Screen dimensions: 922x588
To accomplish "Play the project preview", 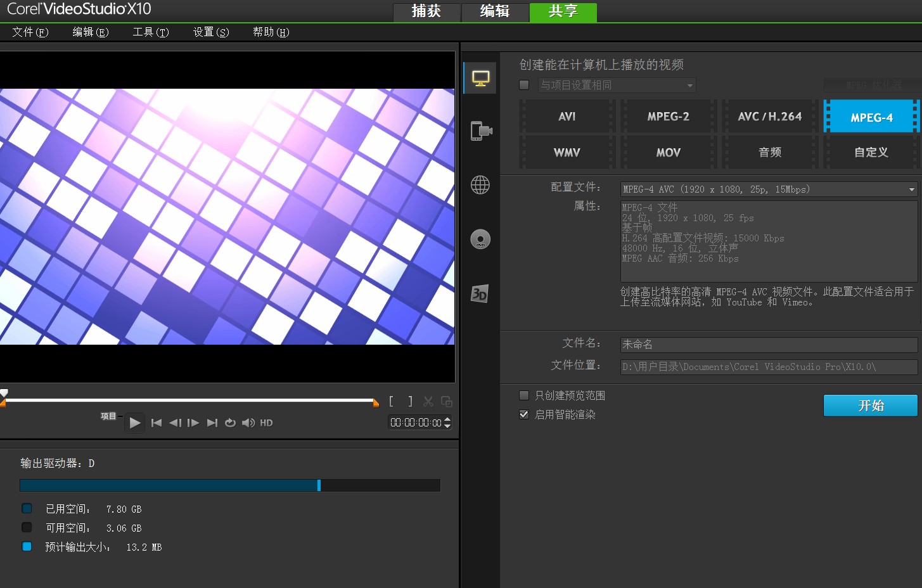I will click(x=135, y=423).
